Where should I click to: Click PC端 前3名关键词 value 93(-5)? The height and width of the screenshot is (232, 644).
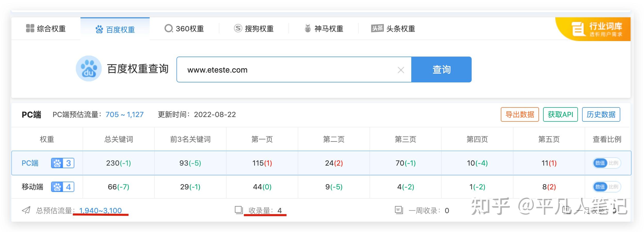[190, 163]
